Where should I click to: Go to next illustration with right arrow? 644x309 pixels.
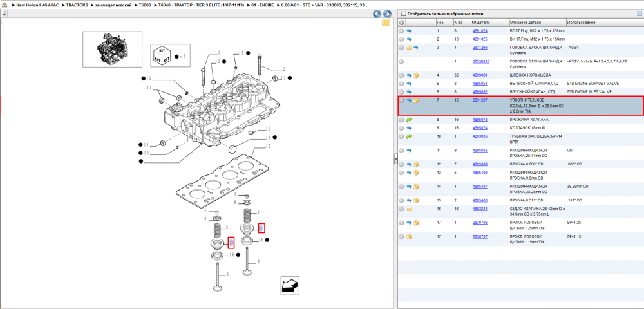click(x=386, y=14)
